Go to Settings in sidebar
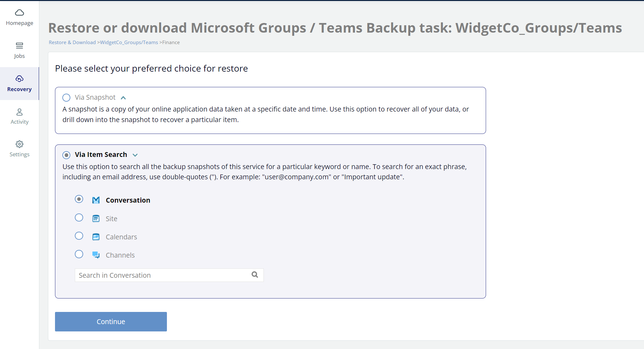Image resolution: width=644 pixels, height=349 pixels. click(x=20, y=149)
